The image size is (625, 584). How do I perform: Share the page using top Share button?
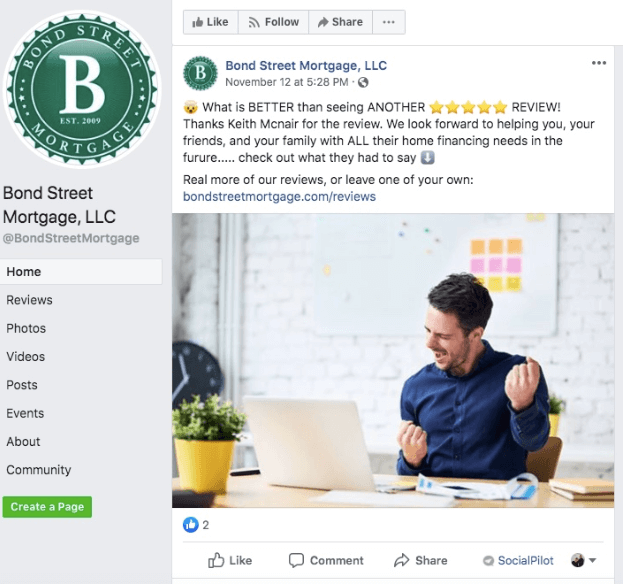pyautogui.click(x=340, y=22)
